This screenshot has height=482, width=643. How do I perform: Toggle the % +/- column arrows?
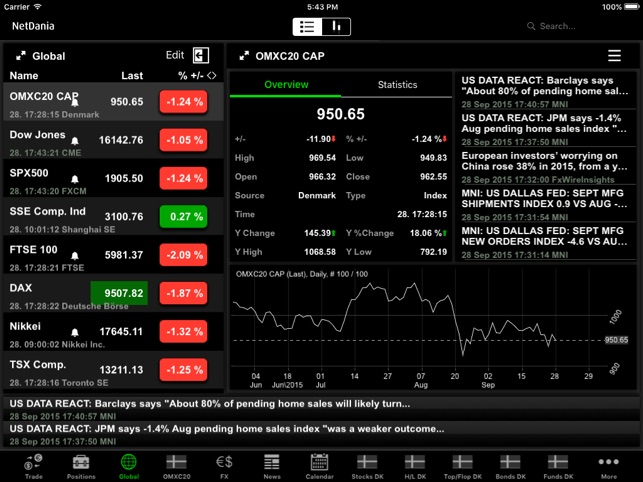pyautogui.click(x=212, y=75)
